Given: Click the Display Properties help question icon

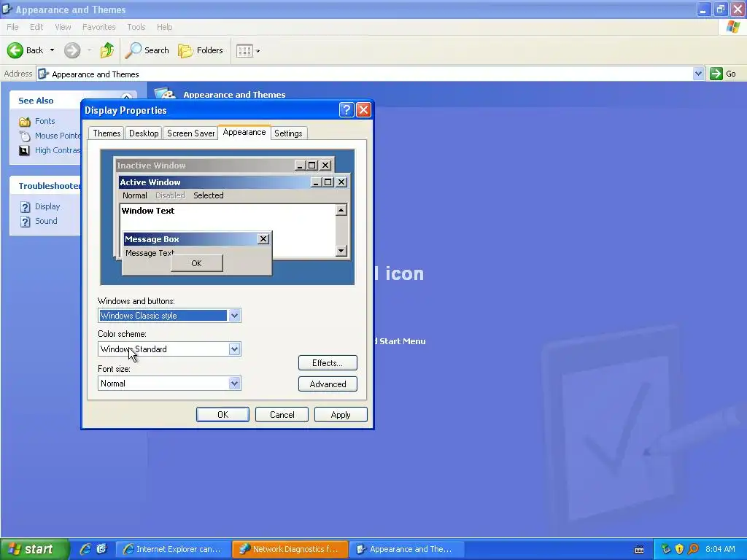Looking at the screenshot, I should pyautogui.click(x=347, y=110).
